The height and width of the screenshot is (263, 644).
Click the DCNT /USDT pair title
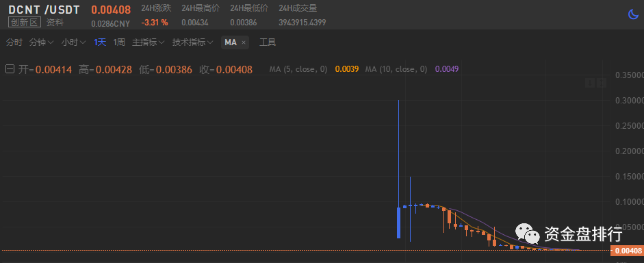pos(44,10)
